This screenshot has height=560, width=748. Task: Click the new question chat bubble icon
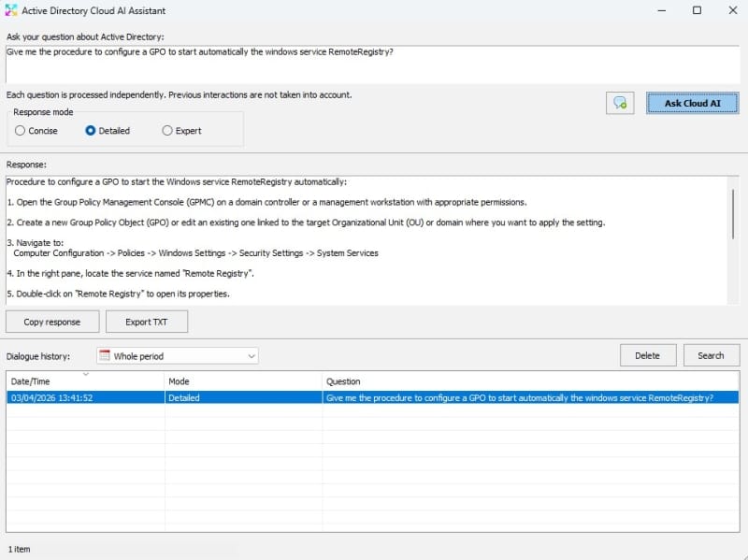coord(620,103)
